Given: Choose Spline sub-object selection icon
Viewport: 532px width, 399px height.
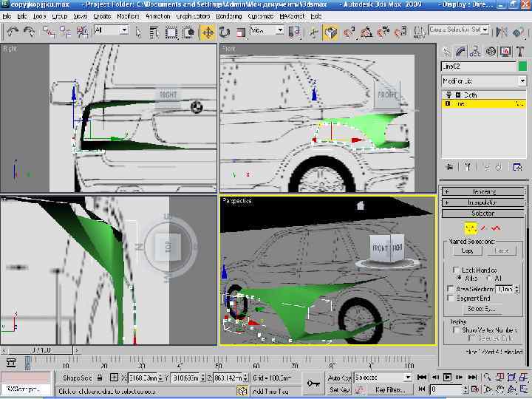Looking at the screenshot, I should coord(496,228).
